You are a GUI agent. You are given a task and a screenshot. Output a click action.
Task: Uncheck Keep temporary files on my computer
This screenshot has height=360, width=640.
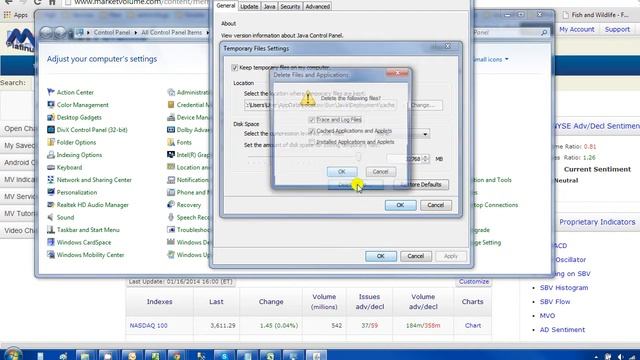235,68
